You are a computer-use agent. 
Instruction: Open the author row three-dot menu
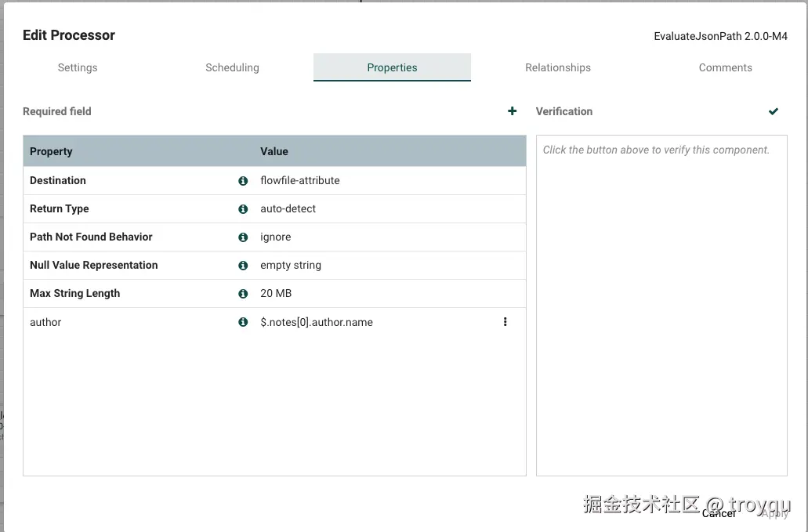click(x=505, y=322)
